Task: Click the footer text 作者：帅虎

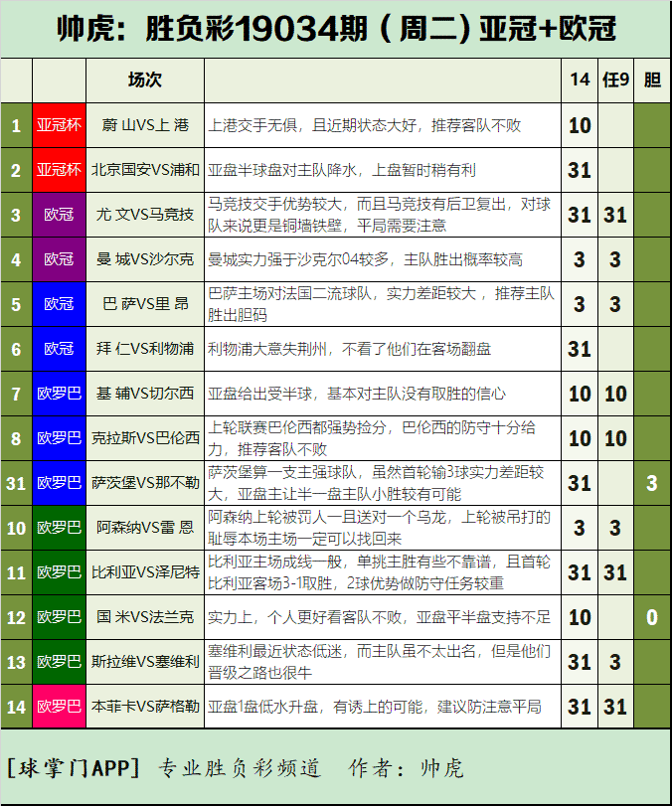Action: tap(407, 768)
